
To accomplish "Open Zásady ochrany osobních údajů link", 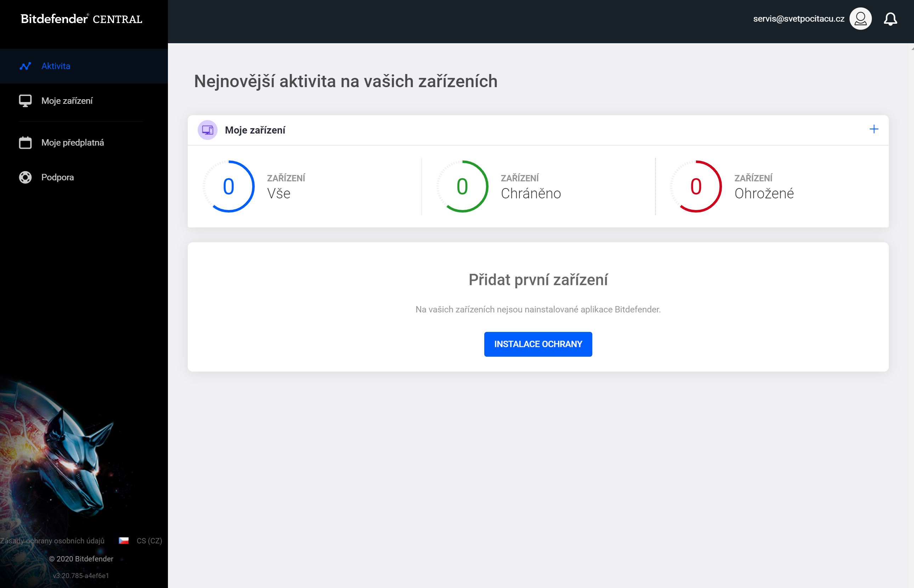I will (x=52, y=541).
